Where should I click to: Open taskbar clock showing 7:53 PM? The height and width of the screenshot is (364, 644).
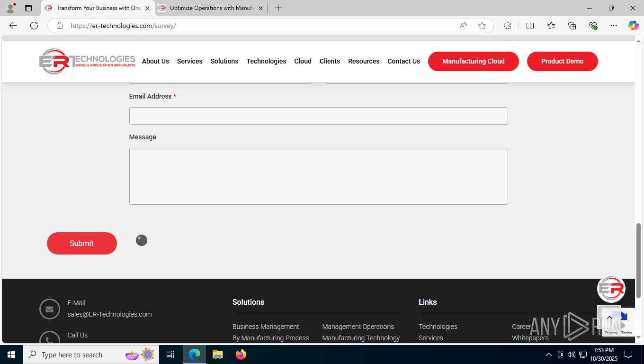[x=603, y=355]
